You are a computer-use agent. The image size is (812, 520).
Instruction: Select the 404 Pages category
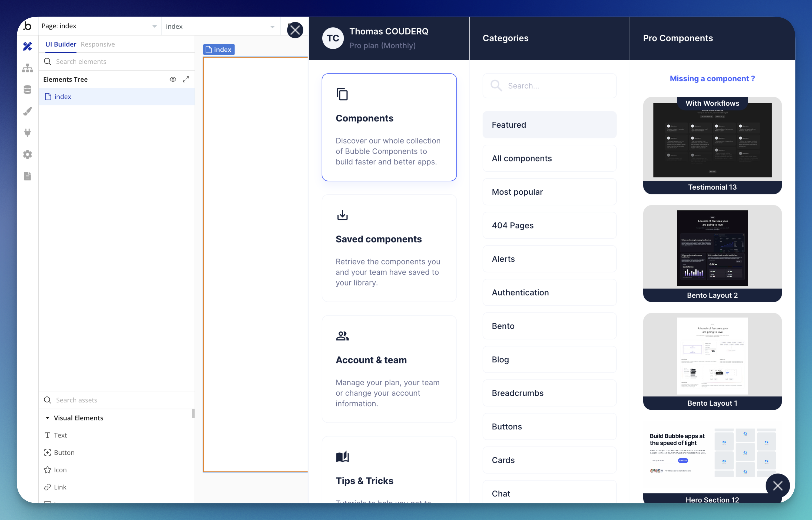click(549, 225)
